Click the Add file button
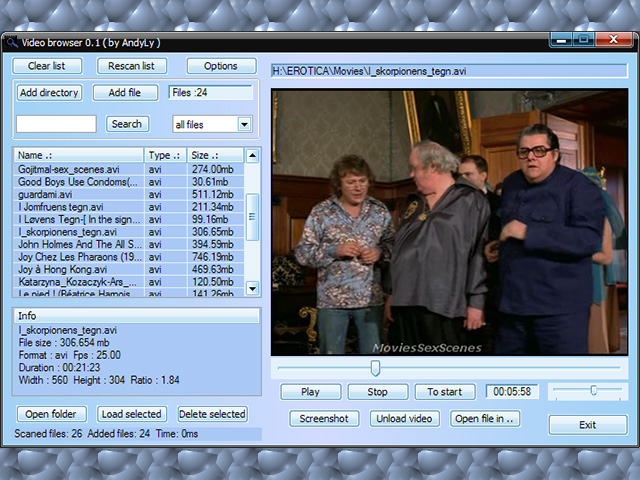This screenshot has width=640, height=480. click(125, 93)
